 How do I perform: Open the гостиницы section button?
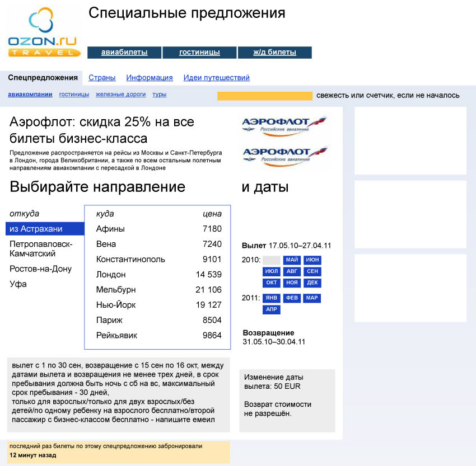point(199,53)
